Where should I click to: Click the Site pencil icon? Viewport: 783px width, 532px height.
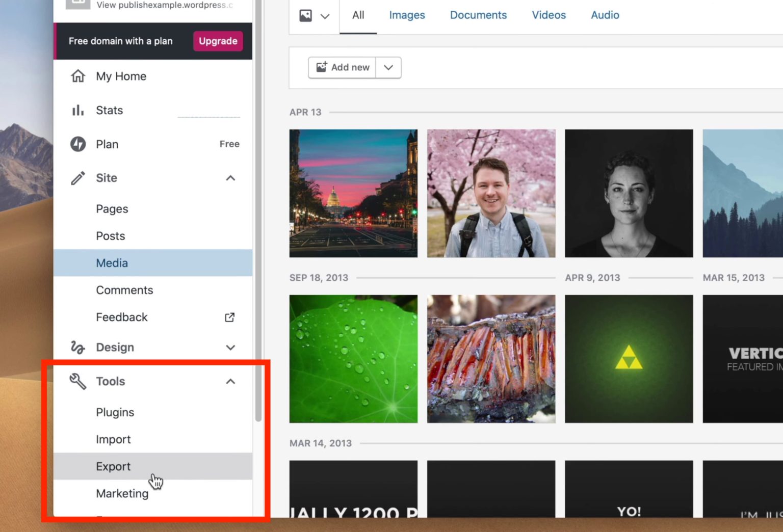pos(77,178)
